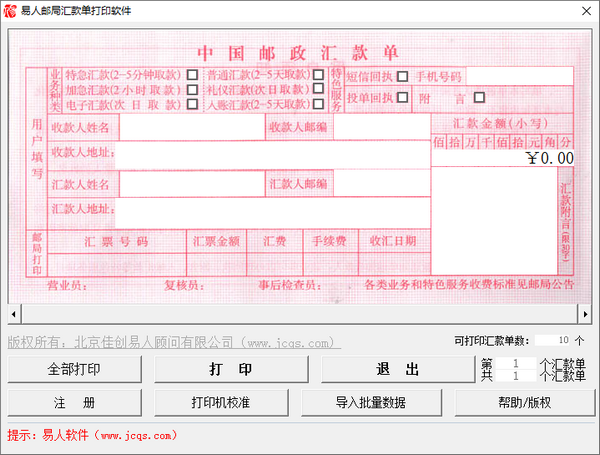This screenshot has height=455, width=600.
Task: Check the 电子汇款 (次日取款) checkbox
Action: tap(192, 104)
